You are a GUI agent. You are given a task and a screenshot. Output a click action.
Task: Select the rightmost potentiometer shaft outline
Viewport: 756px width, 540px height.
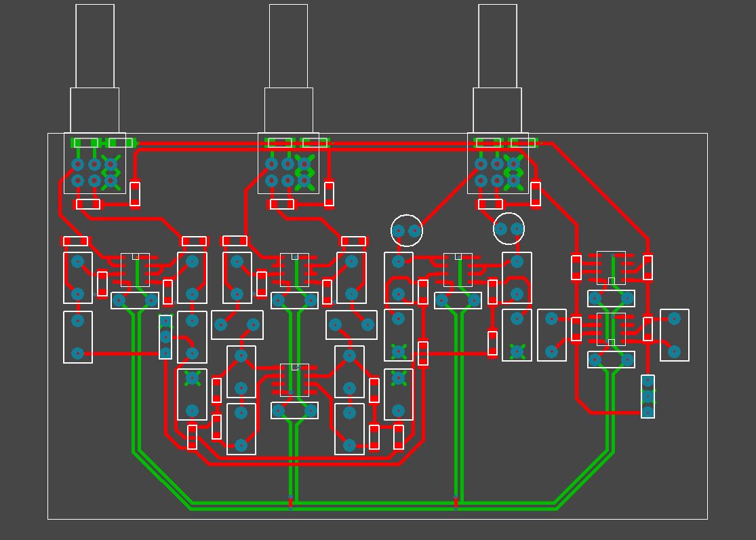[x=498, y=46]
